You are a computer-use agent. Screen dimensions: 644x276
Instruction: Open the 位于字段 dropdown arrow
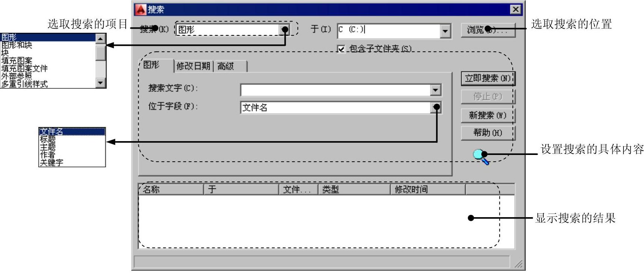click(x=436, y=108)
